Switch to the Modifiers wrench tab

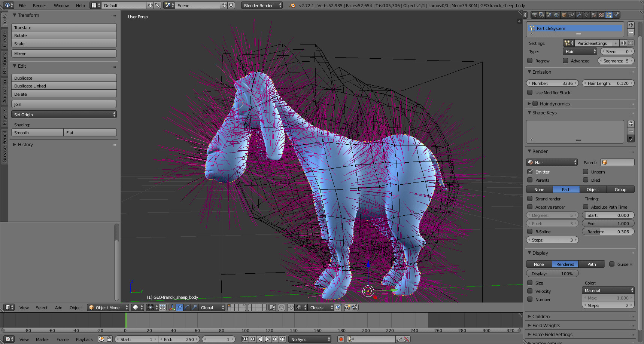click(579, 15)
